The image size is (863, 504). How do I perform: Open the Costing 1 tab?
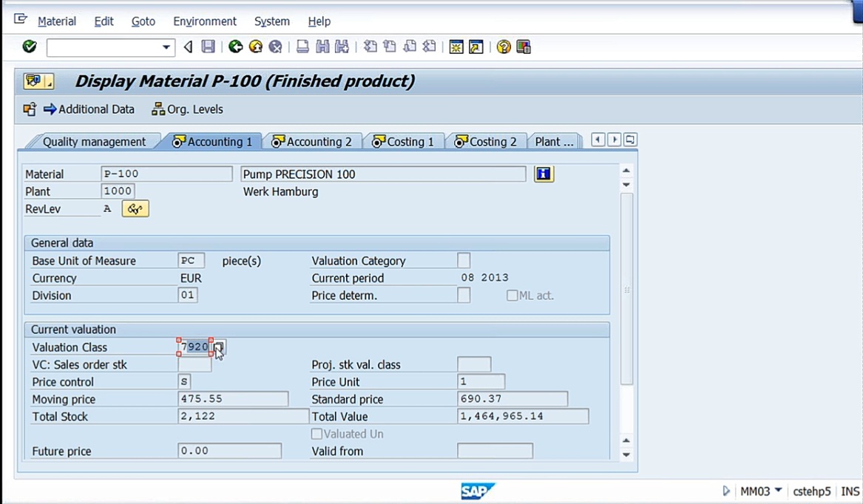pyautogui.click(x=404, y=141)
